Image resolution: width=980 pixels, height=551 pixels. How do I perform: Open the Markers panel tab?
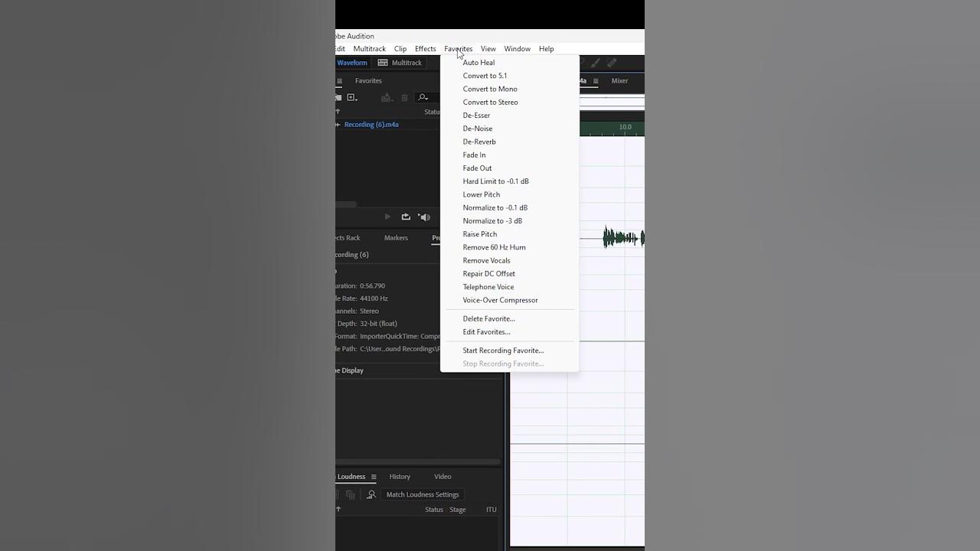click(396, 238)
